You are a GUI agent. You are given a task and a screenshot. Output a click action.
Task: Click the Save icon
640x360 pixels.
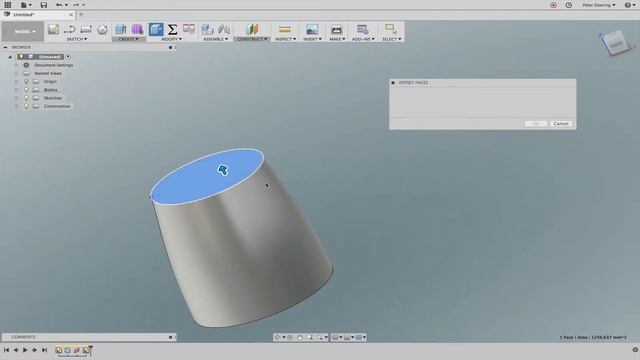(44, 5)
